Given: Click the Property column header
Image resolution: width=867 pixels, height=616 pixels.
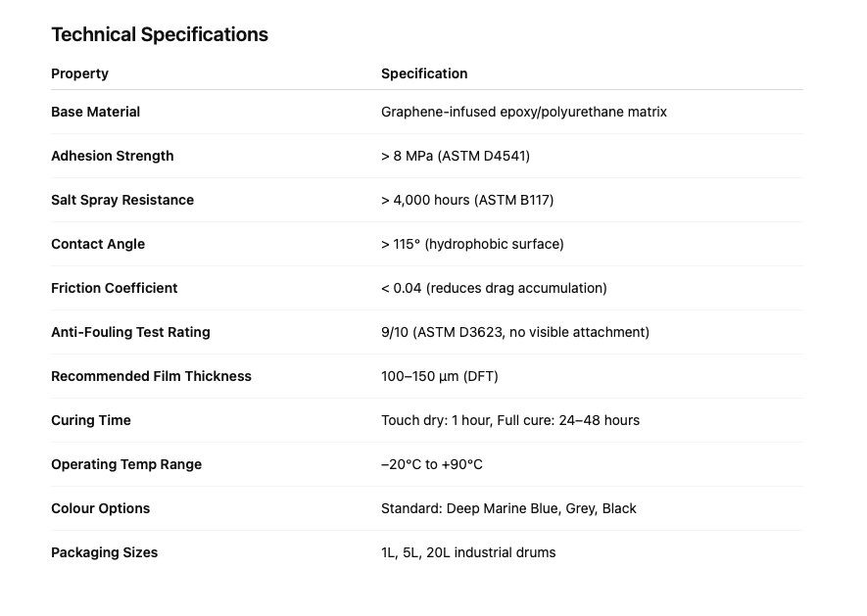Looking at the screenshot, I should [79, 73].
